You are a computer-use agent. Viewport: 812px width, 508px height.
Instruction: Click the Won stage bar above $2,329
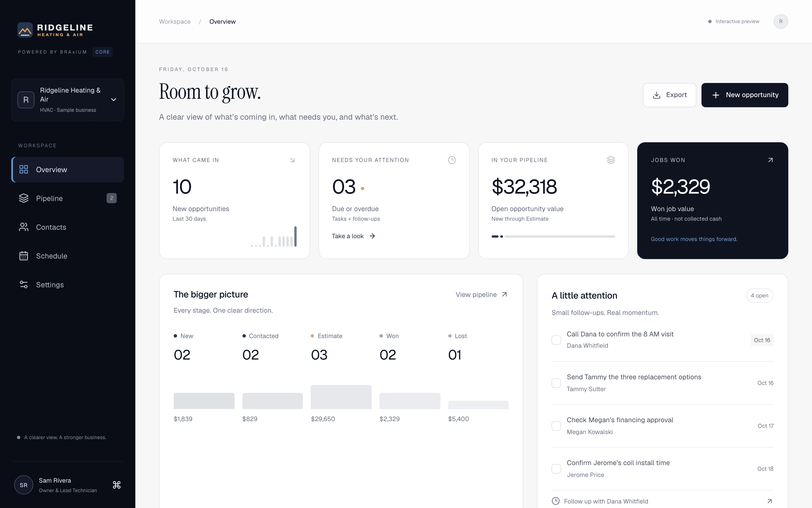click(x=410, y=401)
